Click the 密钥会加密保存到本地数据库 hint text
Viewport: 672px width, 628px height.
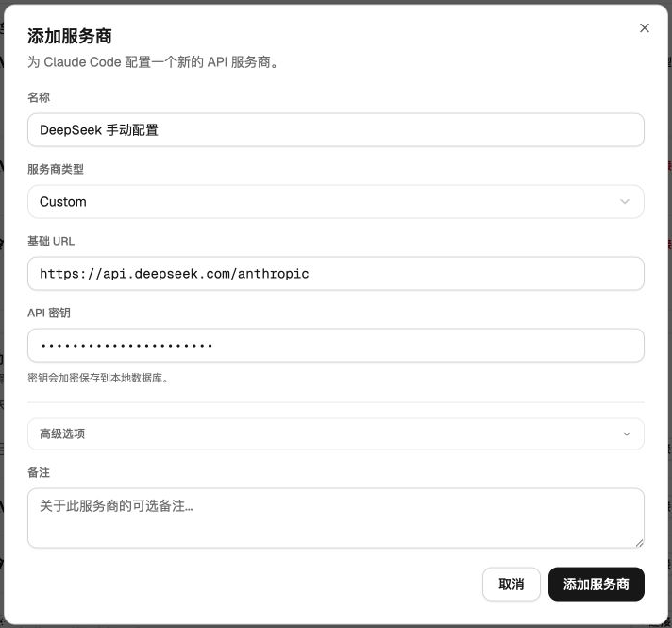[98, 378]
